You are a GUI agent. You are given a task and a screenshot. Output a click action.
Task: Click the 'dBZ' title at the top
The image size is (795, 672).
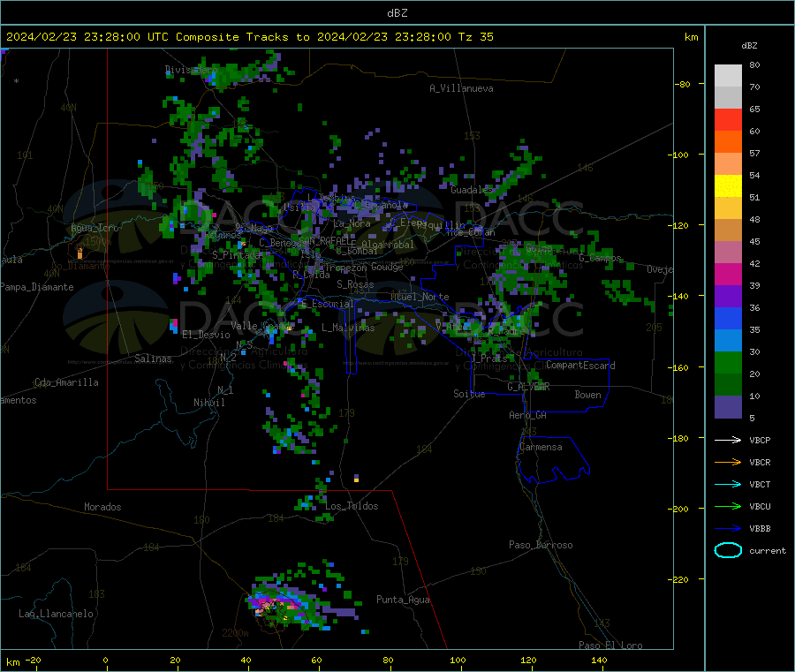click(x=397, y=13)
